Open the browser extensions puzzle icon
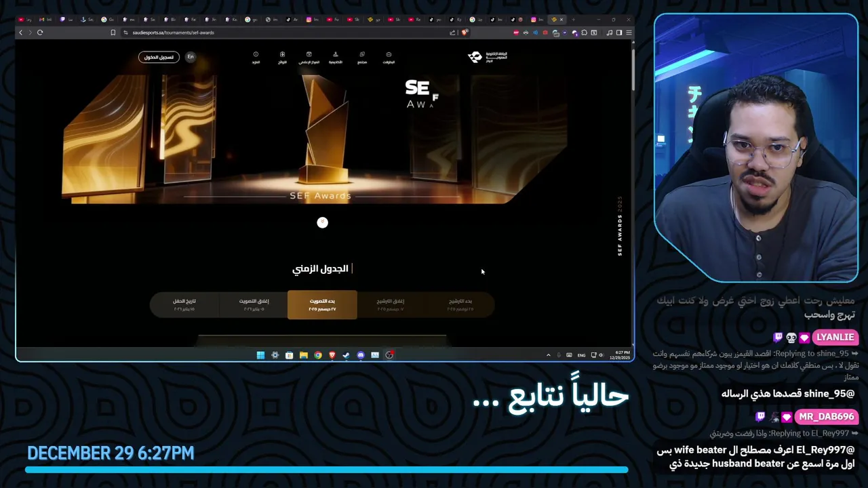 [584, 33]
